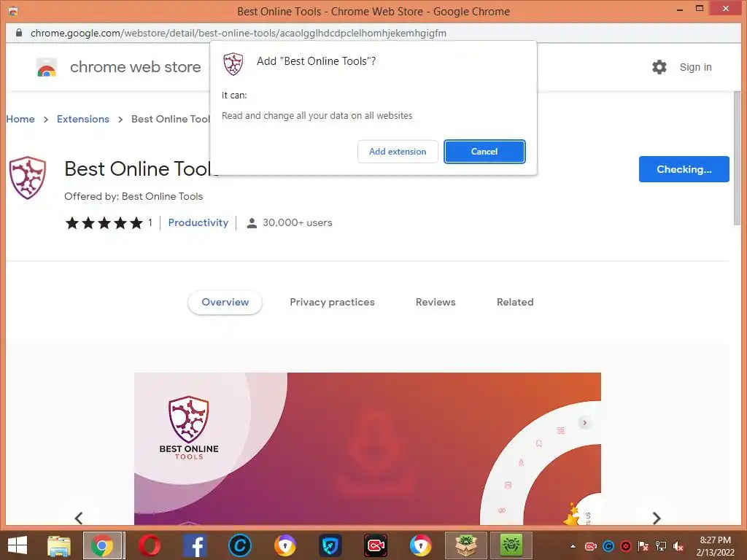Viewport: 747px width, 560px height.
Task: Click Sign in link
Action: (695, 67)
